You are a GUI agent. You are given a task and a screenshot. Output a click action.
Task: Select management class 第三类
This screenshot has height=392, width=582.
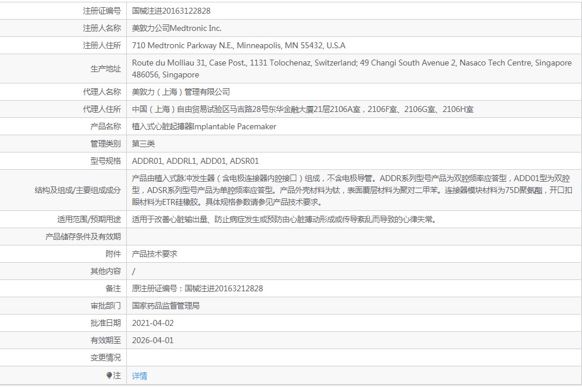point(144,144)
